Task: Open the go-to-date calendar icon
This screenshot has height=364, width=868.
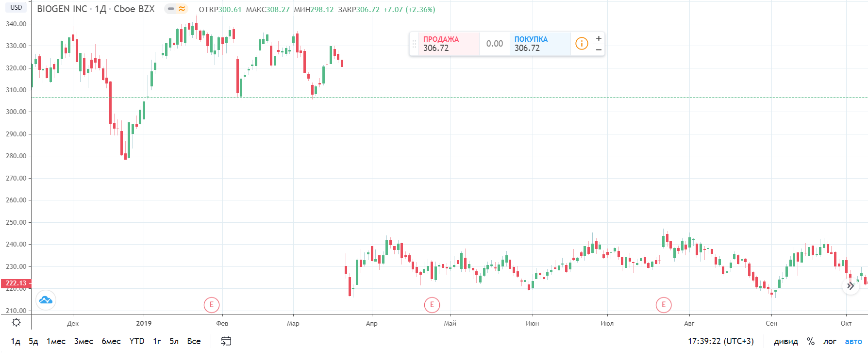Action: (x=226, y=341)
